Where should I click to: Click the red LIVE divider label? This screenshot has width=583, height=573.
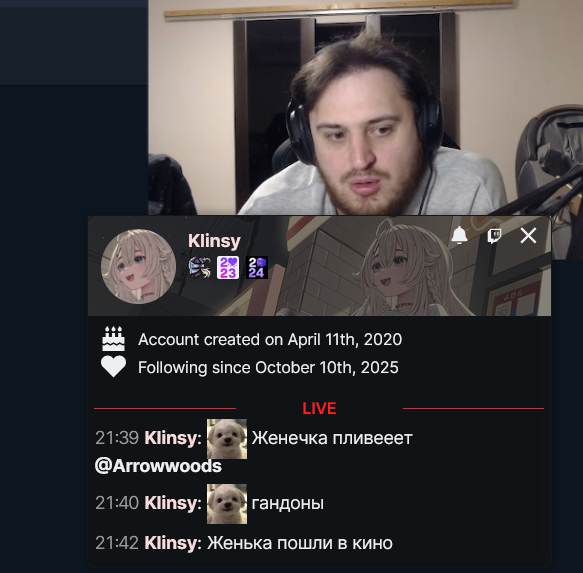(x=319, y=408)
